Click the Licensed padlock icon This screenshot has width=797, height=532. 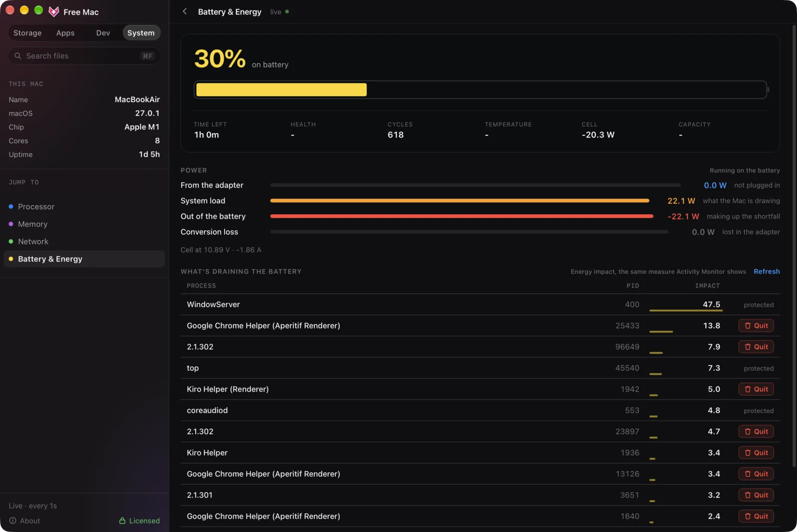tap(122, 521)
